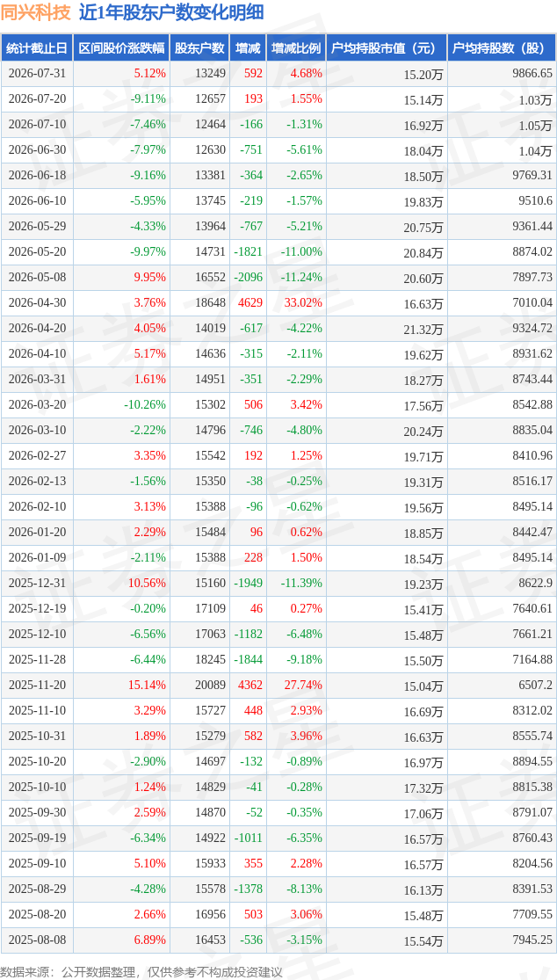Click the 户均持股市值（元） column header
The image size is (557, 980).
[x=387, y=48]
